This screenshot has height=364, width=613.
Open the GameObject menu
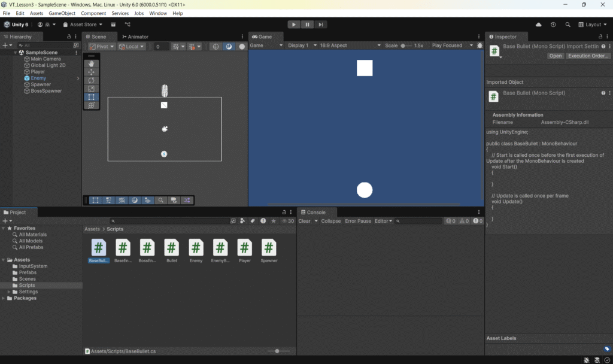tap(62, 13)
